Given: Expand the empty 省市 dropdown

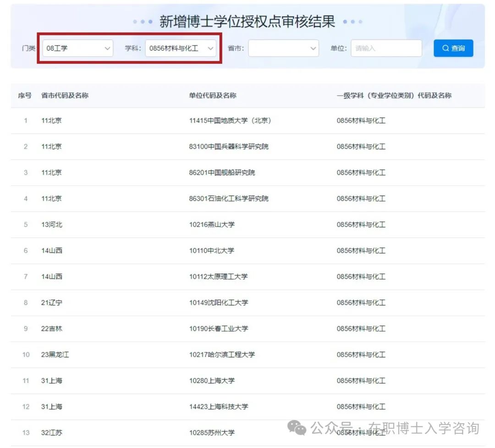Looking at the screenshot, I should pyautogui.click(x=283, y=48).
